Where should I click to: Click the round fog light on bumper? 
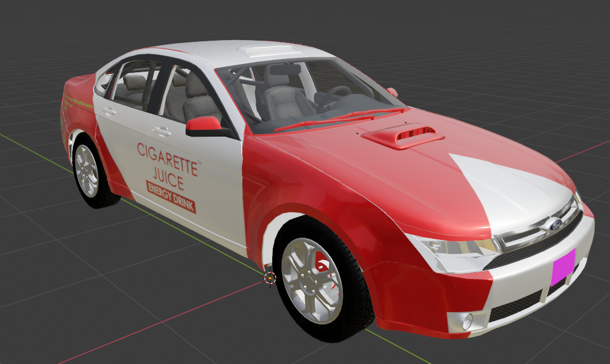pos(468,321)
